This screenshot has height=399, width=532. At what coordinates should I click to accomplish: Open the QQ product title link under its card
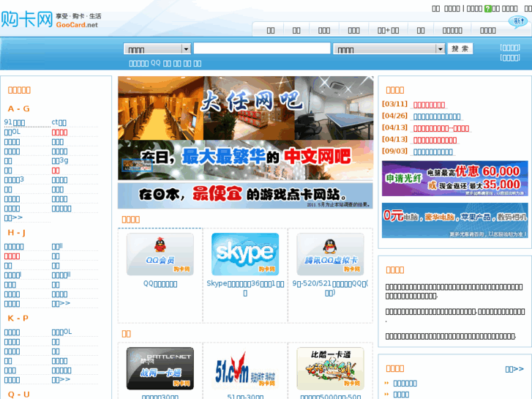click(x=160, y=284)
